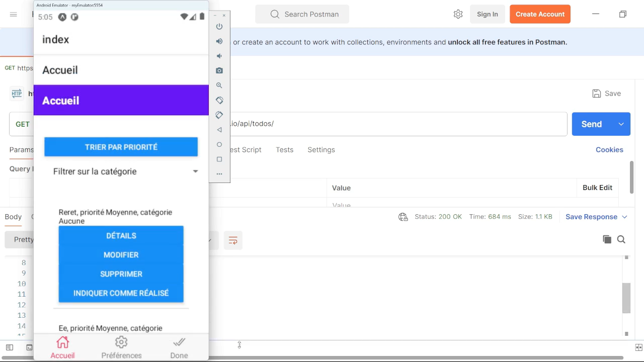Click the Create Account button
The image size is (644, 362).
540,14
